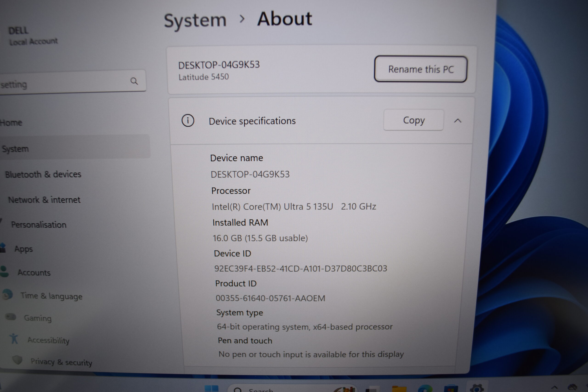Open Bluetooth & devices settings
Viewport: 588px width, 392px height.
point(43,174)
